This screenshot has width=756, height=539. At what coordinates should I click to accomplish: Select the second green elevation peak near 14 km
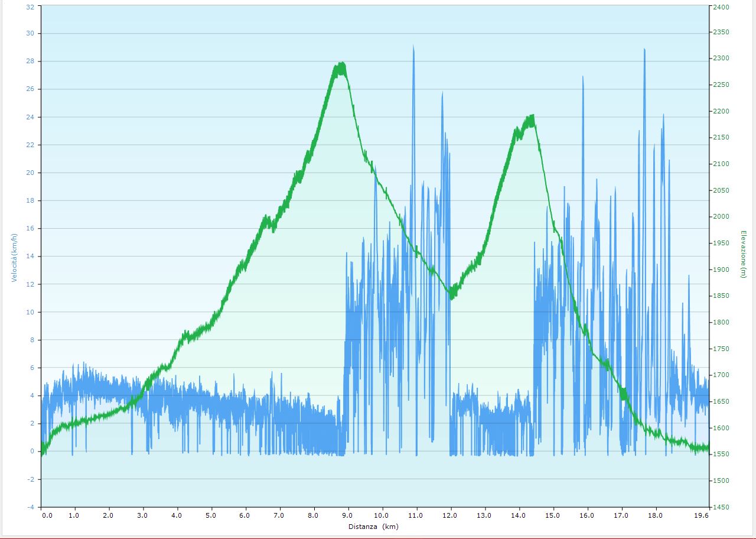[x=532, y=117]
